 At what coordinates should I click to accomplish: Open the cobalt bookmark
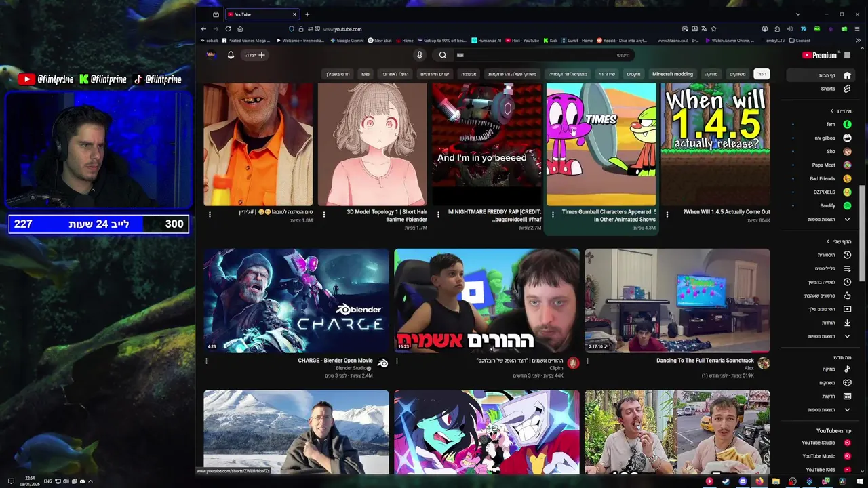point(209,41)
